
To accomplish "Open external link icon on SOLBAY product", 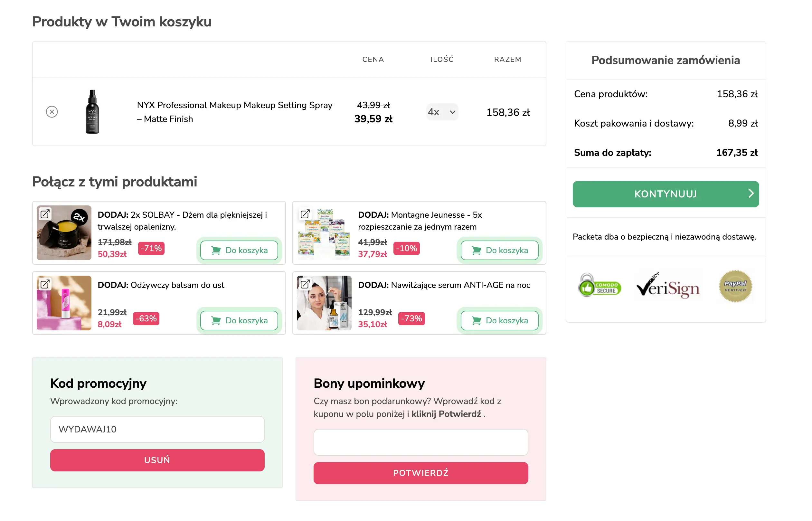I will pos(45,214).
